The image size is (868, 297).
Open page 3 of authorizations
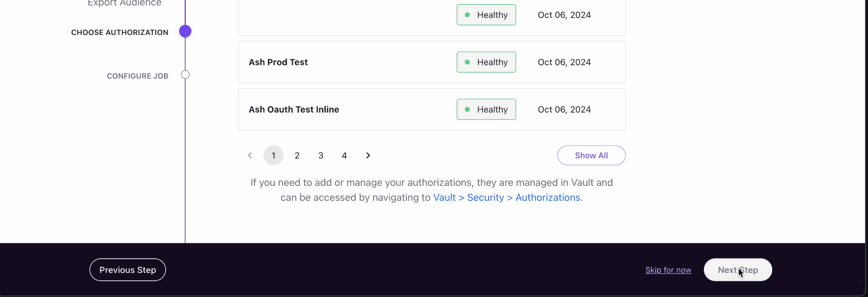(320, 155)
